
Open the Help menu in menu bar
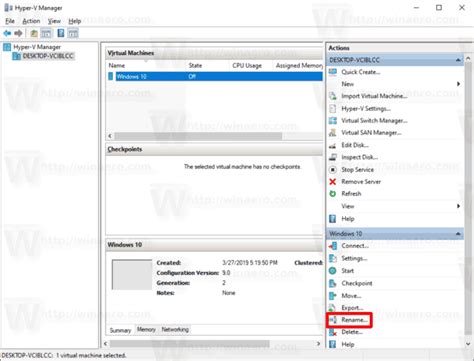tap(75, 21)
